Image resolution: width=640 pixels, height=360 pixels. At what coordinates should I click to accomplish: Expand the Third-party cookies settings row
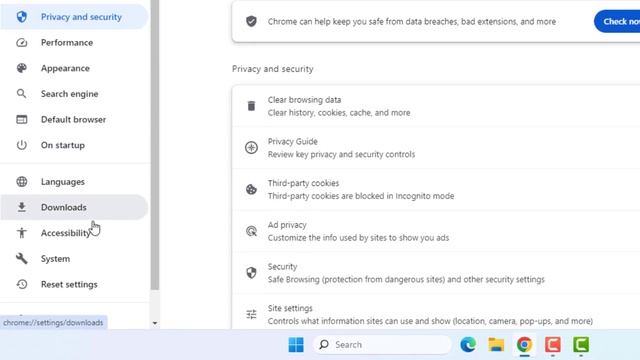(x=436, y=189)
